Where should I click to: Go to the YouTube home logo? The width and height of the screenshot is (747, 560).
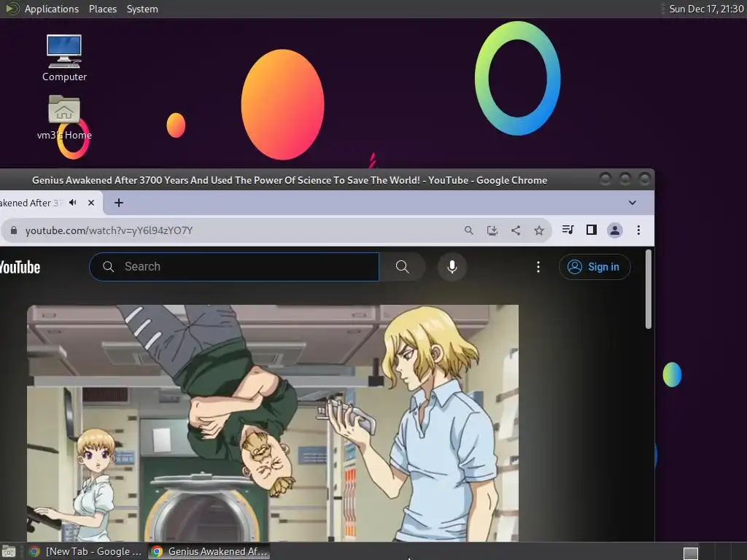[x=20, y=267]
